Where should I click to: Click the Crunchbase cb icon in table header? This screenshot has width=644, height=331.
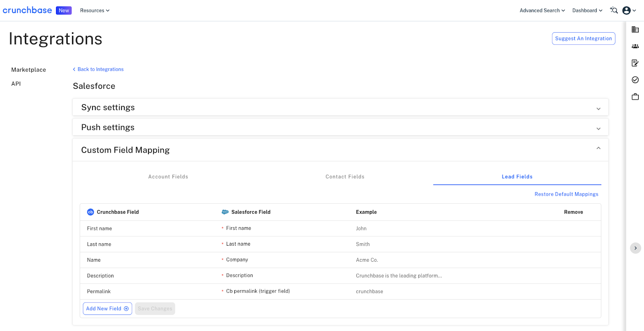(x=91, y=212)
